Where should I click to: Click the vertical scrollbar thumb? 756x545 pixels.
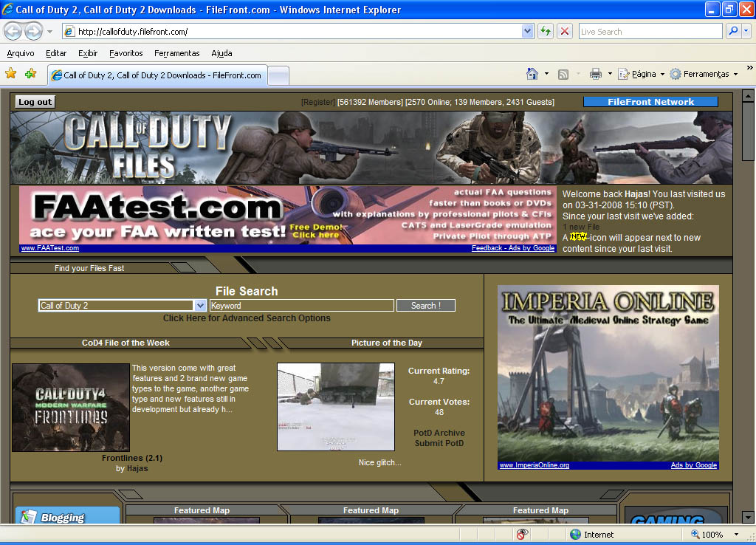748,131
